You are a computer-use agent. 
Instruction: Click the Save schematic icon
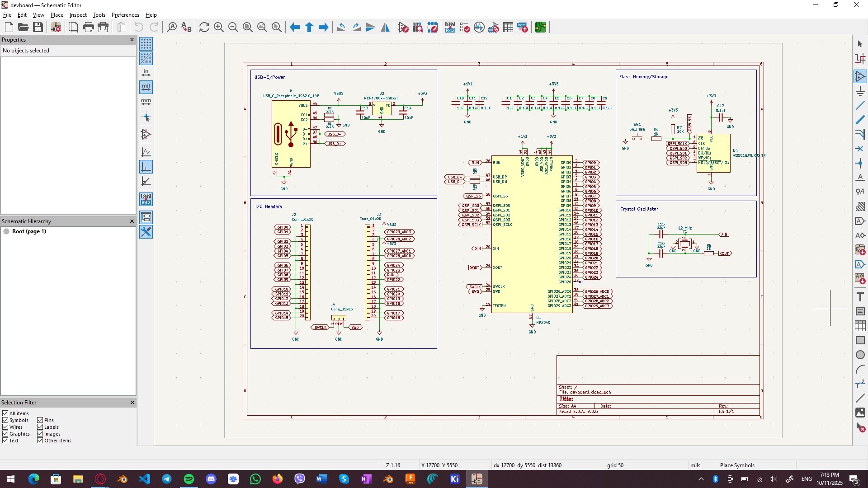pos(38,28)
